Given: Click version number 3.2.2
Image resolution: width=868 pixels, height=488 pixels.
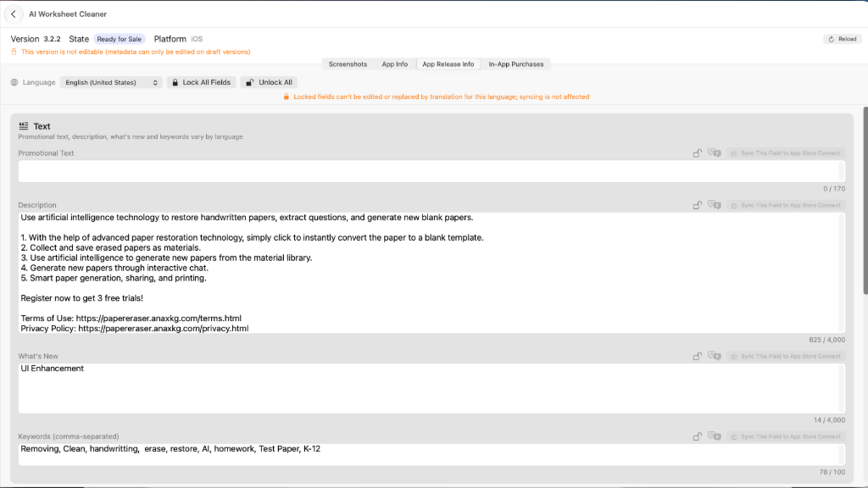Looking at the screenshot, I should tap(52, 39).
